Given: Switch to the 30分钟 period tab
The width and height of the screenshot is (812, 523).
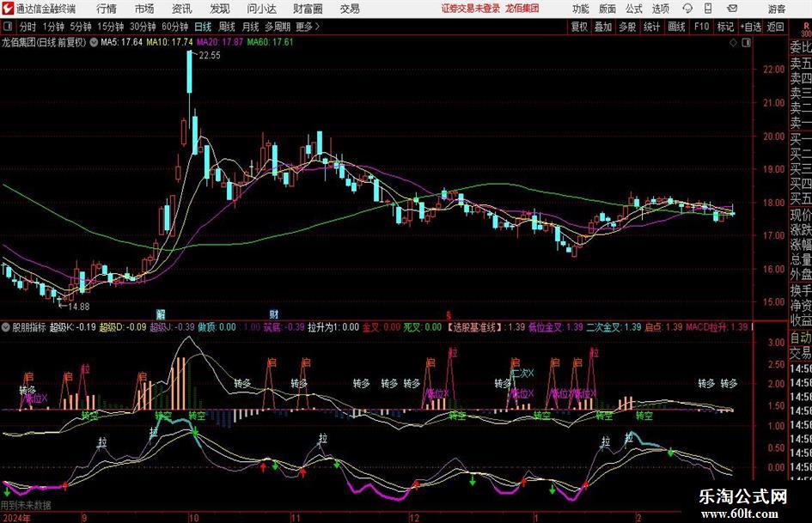Looking at the screenshot, I should point(143,27).
